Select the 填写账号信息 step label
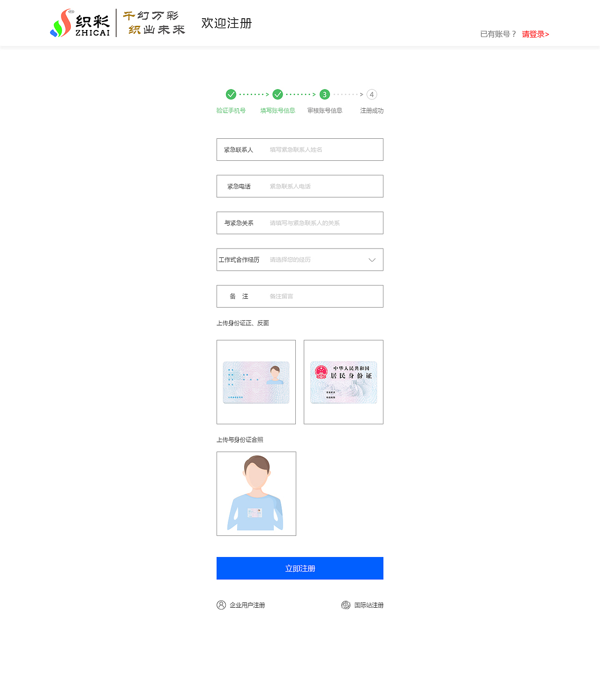The width and height of the screenshot is (600, 700). (278, 111)
